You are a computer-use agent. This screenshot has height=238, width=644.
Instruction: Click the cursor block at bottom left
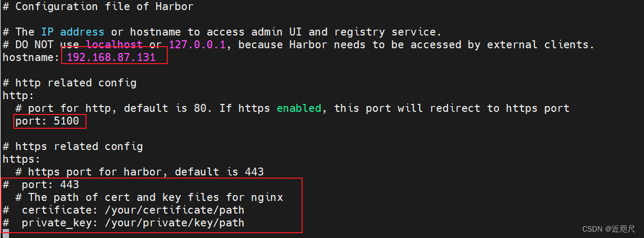click(6, 234)
